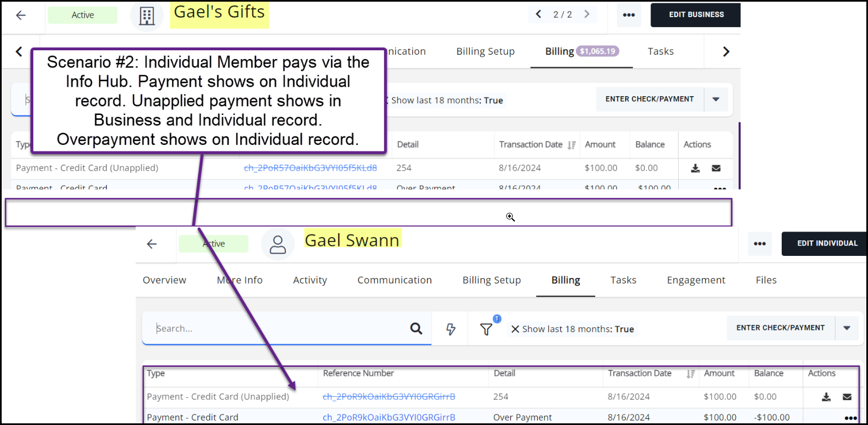The height and width of the screenshot is (425, 868).
Task: Sort by Transaction Date in individual table
Action: tap(690, 374)
